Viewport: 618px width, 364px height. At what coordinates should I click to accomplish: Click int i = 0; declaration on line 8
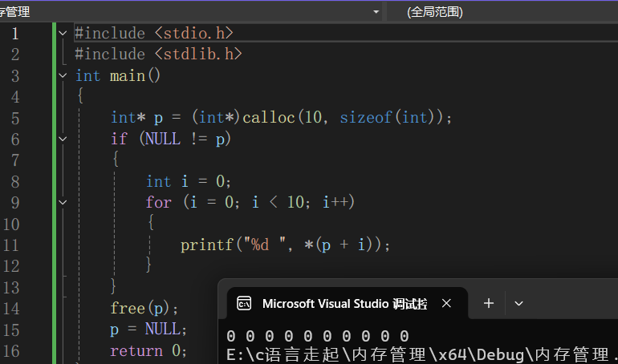(189, 181)
